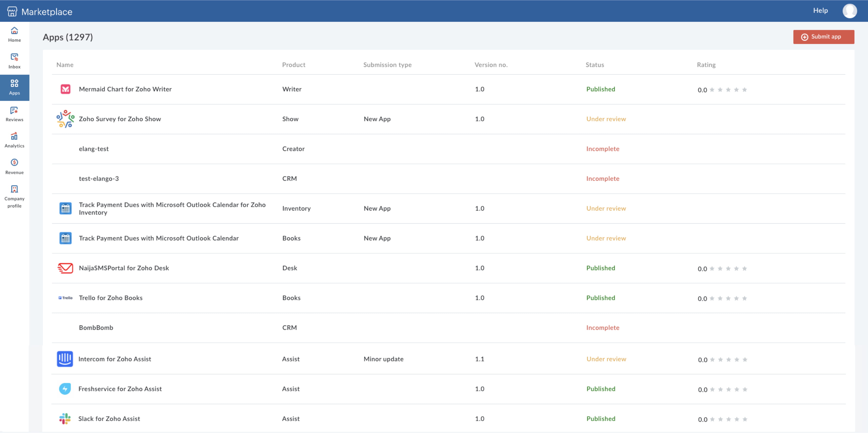The width and height of the screenshot is (868, 433).
Task: Open the test-elango-3 app entry
Action: pos(99,178)
